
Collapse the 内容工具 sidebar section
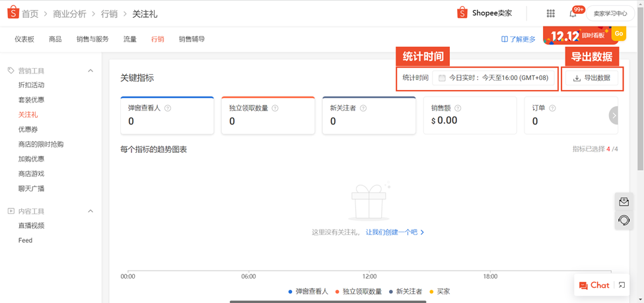coord(90,212)
